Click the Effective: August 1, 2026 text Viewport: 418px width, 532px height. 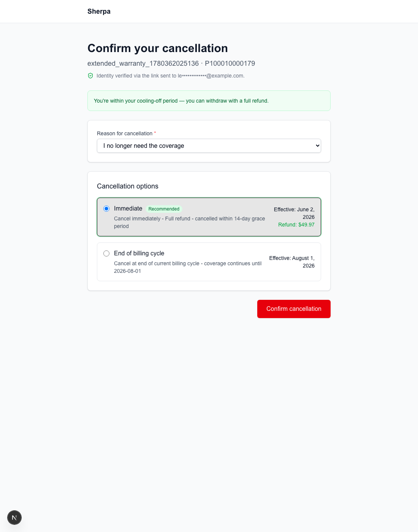(x=292, y=262)
